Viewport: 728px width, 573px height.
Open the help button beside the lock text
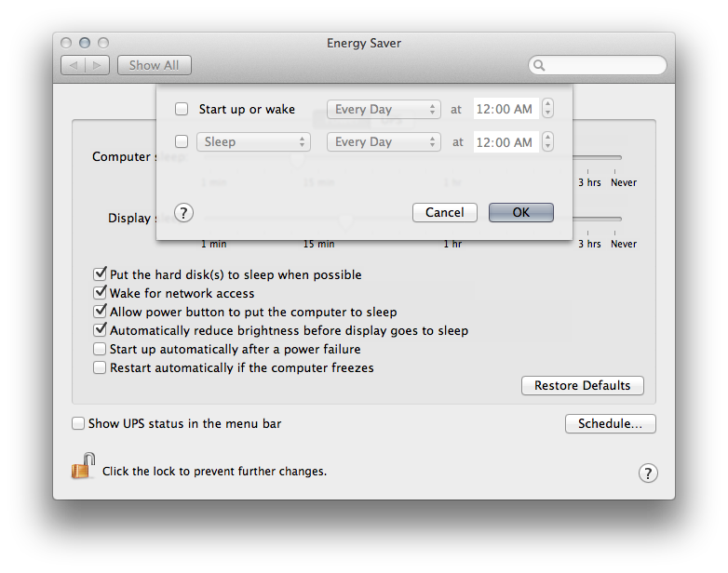click(648, 473)
